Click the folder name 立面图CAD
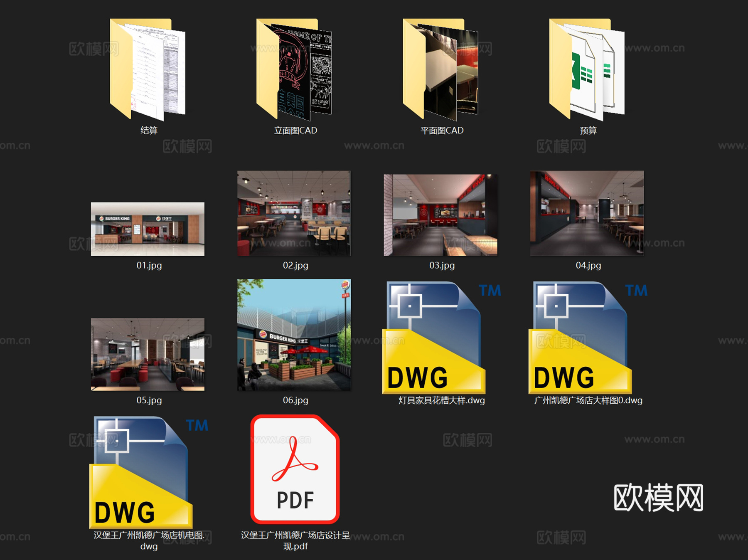The image size is (748, 560). pyautogui.click(x=295, y=131)
